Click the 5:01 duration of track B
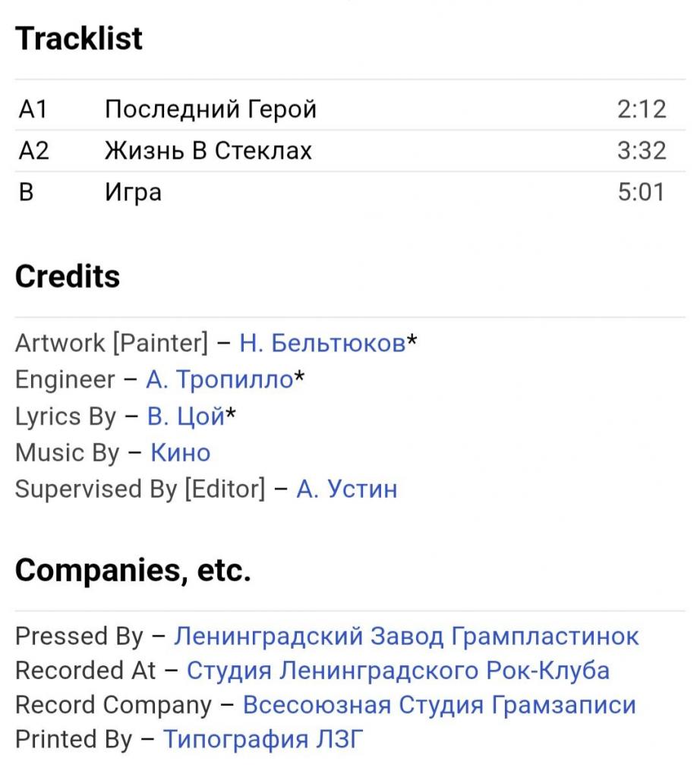This screenshot has width=700, height=777. (x=641, y=192)
